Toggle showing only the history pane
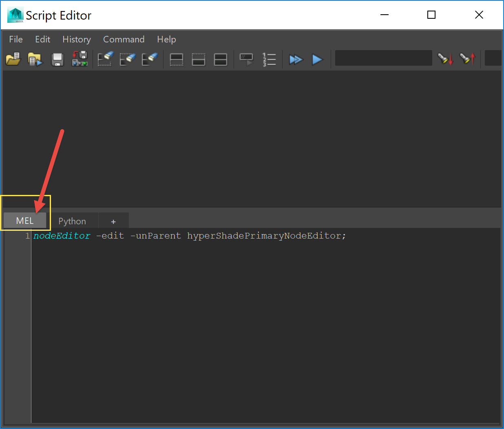Viewport: 504px width, 429px height. coord(176,60)
